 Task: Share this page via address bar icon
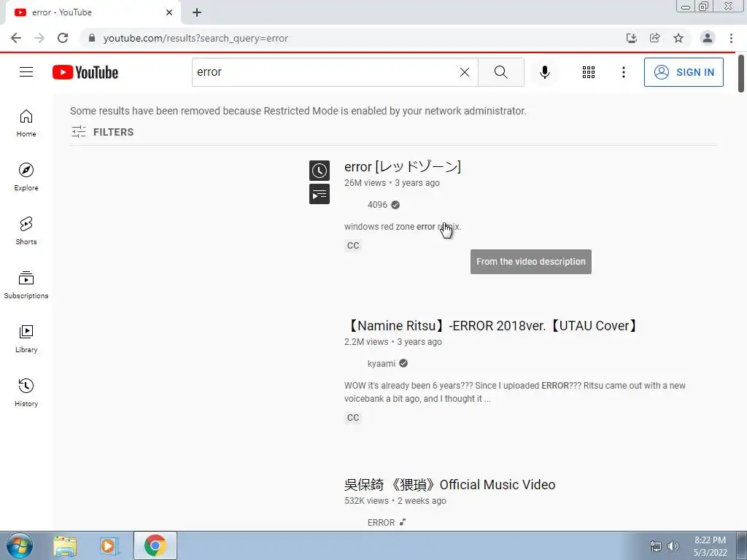point(654,38)
